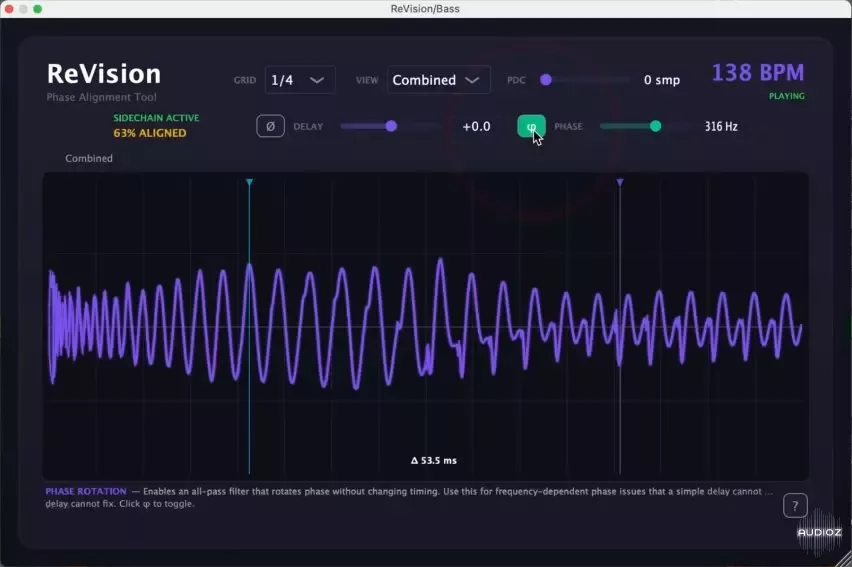
Task: Click the 316 Hz phase frequency value
Action: 721,127
